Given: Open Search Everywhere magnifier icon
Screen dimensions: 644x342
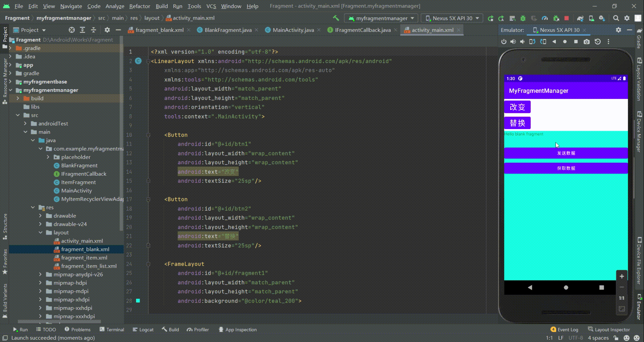Looking at the screenshot, I should (x=616, y=18).
